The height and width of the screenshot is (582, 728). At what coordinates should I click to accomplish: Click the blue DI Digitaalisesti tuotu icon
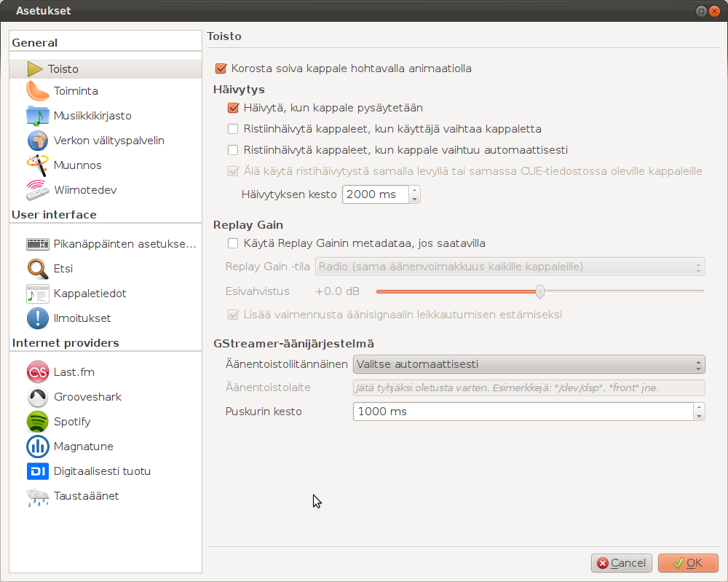(38, 471)
